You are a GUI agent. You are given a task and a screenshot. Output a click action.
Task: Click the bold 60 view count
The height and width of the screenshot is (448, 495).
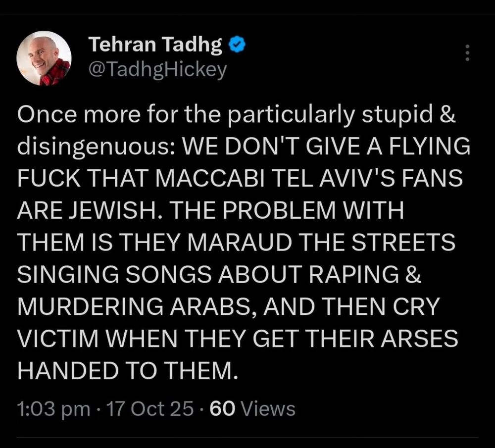tap(222, 408)
